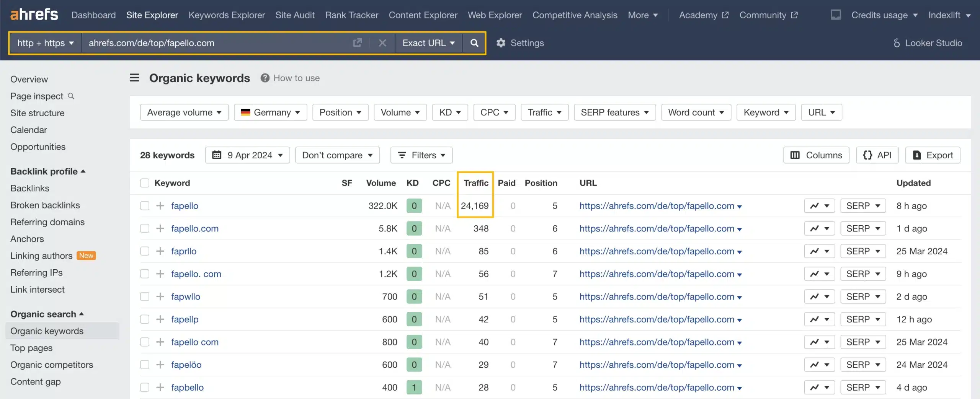The height and width of the screenshot is (399, 980).
Task: Open Academy external link
Action: coord(704,15)
